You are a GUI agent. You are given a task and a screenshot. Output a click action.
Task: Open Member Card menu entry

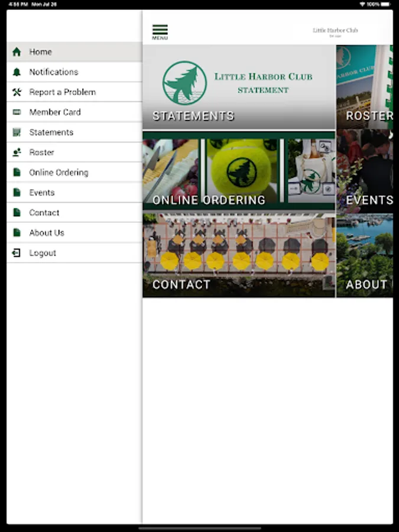coord(74,112)
